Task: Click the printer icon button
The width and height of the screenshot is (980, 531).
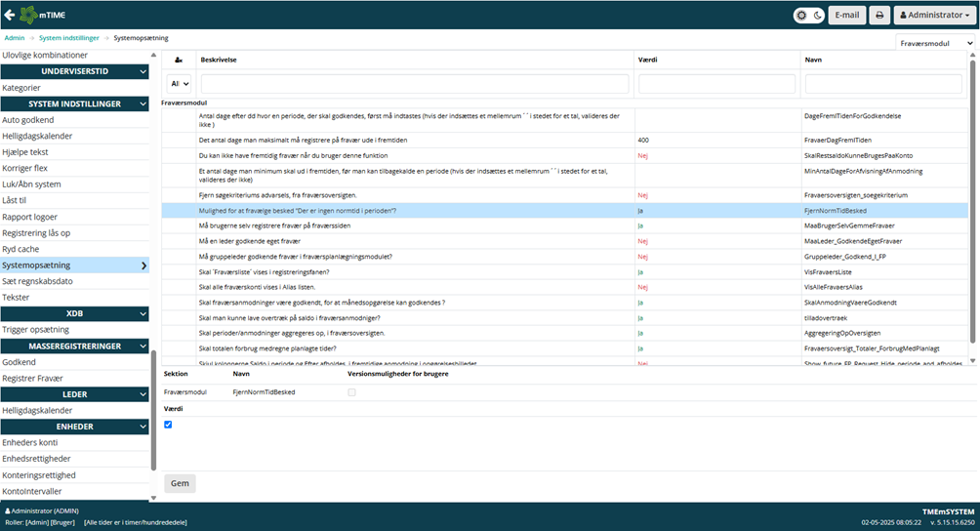Action: click(878, 15)
